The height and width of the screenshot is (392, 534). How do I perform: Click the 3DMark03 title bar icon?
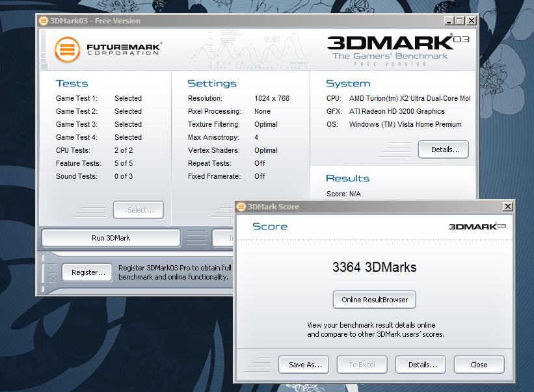point(43,21)
